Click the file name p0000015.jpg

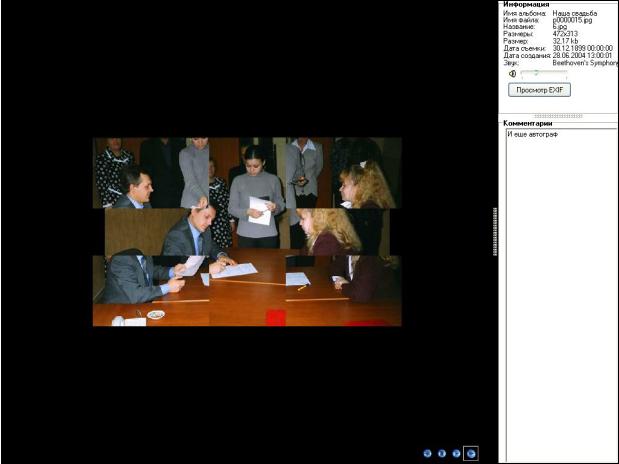tap(573, 20)
